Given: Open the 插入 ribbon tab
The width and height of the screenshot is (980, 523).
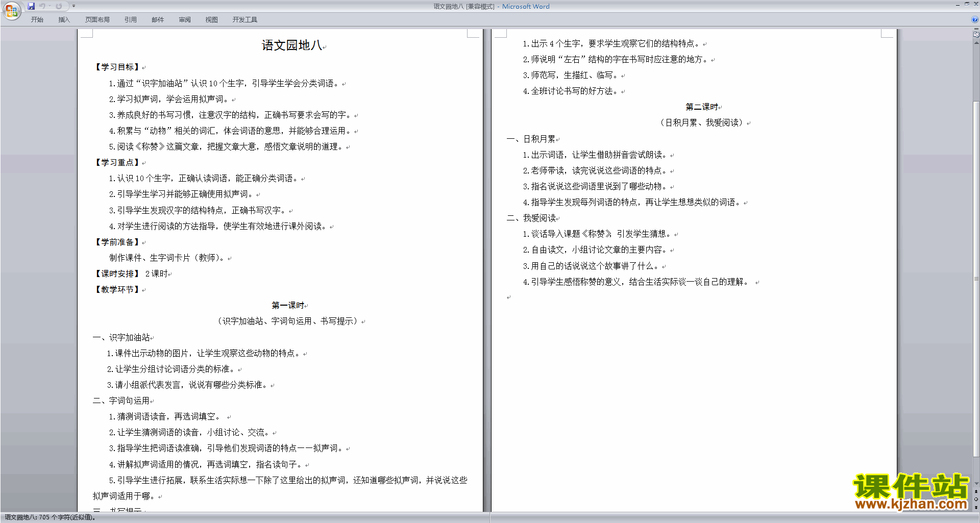Looking at the screenshot, I should coord(64,20).
